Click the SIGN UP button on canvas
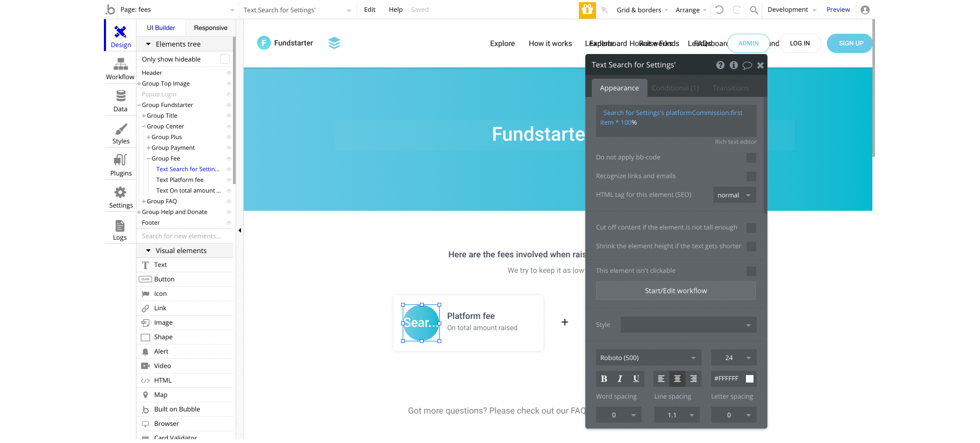This screenshot has height=443, width=980. tap(851, 43)
